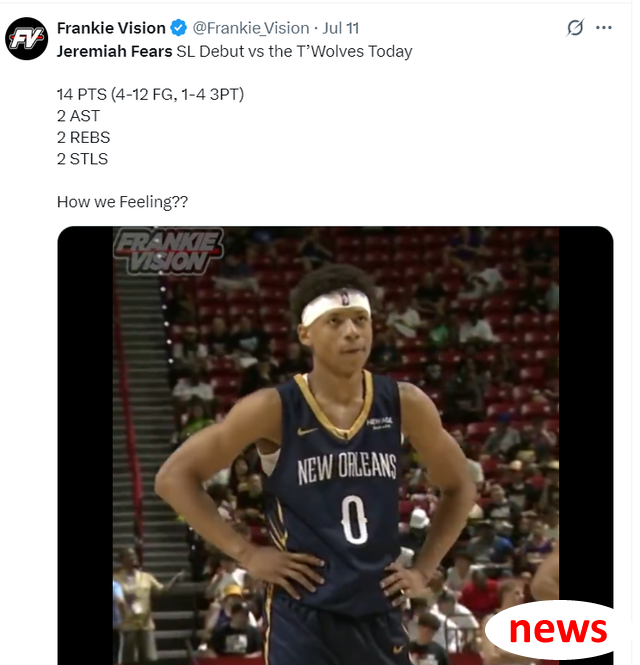640x665 pixels.
Task: Click the red news badge overlay
Action: [x=550, y=630]
